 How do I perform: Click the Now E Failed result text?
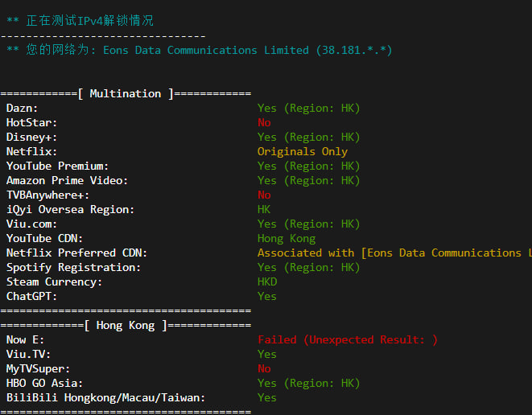(348, 340)
